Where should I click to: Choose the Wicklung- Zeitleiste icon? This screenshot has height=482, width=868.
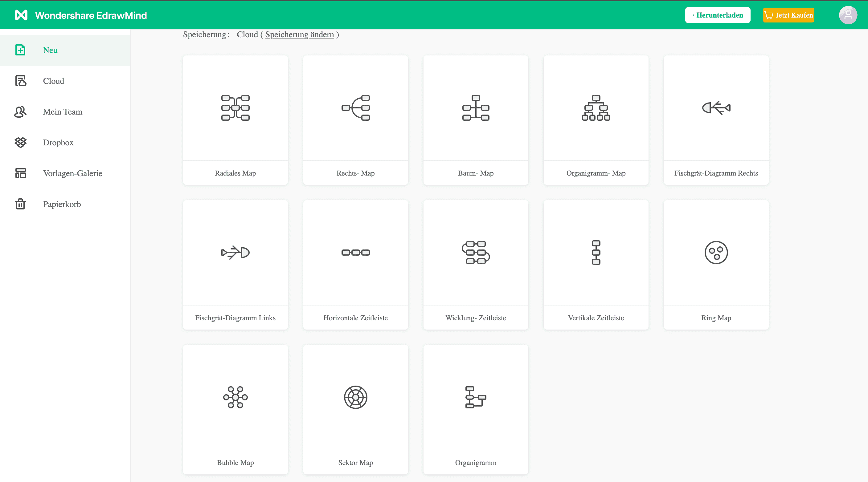point(475,253)
